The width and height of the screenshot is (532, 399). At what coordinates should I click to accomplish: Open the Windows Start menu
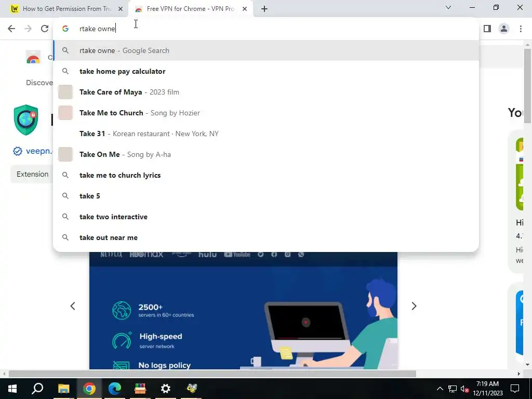tap(12, 389)
